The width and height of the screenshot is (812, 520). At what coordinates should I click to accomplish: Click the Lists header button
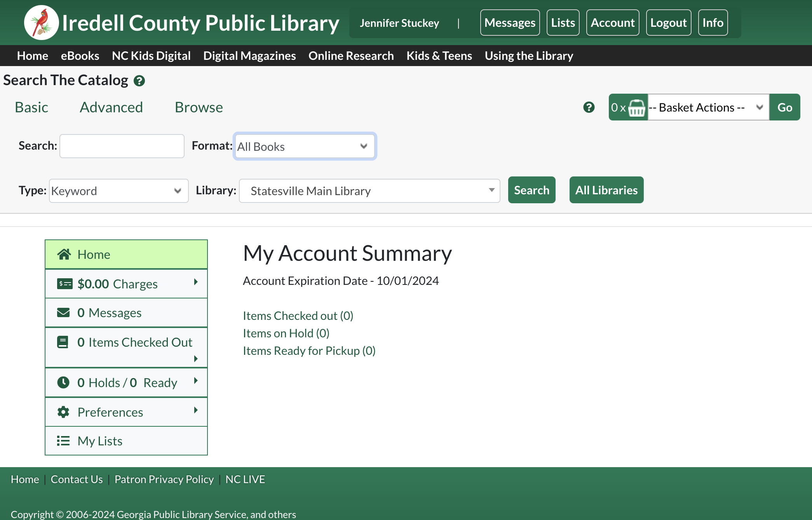click(x=563, y=23)
